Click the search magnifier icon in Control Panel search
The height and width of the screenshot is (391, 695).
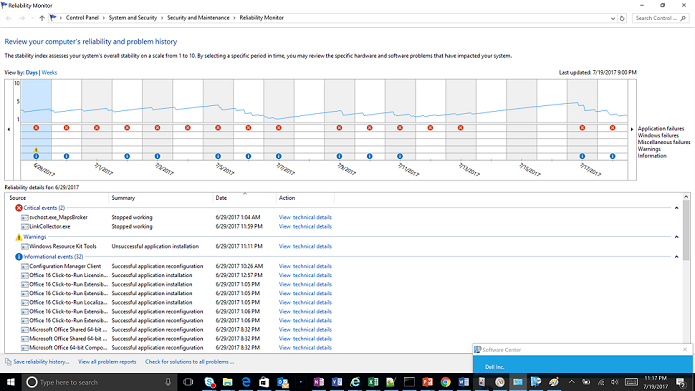(x=683, y=18)
